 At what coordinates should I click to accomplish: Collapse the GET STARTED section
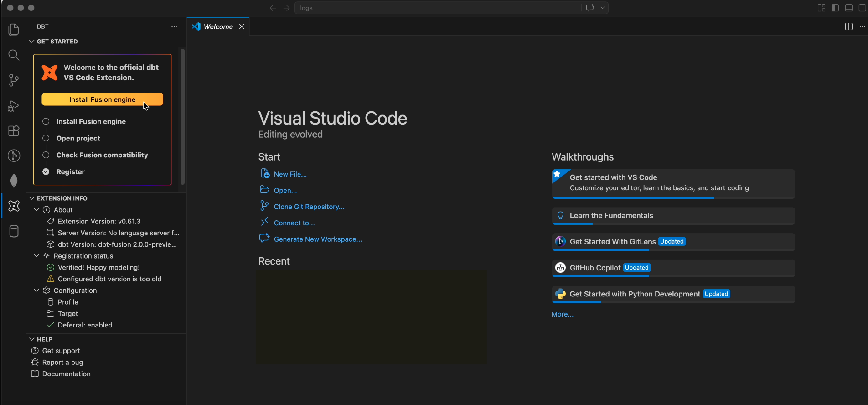[x=32, y=42]
